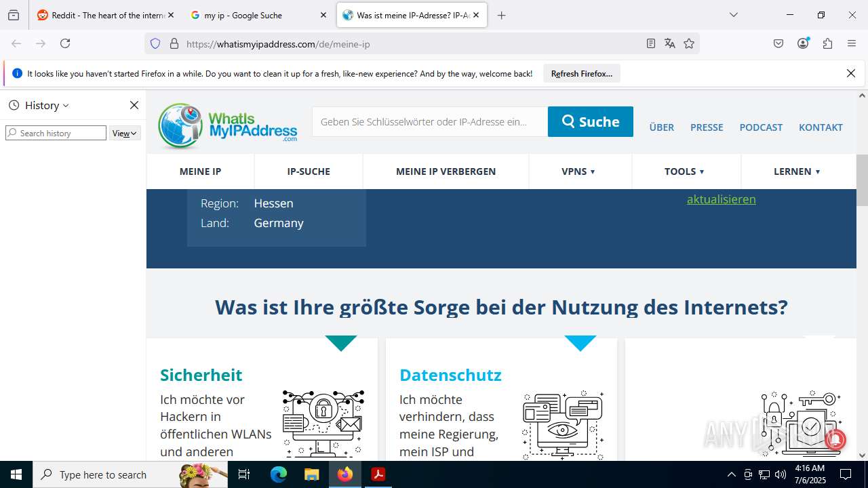Open File Explorer from taskbar
Image resolution: width=868 pixels, height=488 pixels.
311,474
